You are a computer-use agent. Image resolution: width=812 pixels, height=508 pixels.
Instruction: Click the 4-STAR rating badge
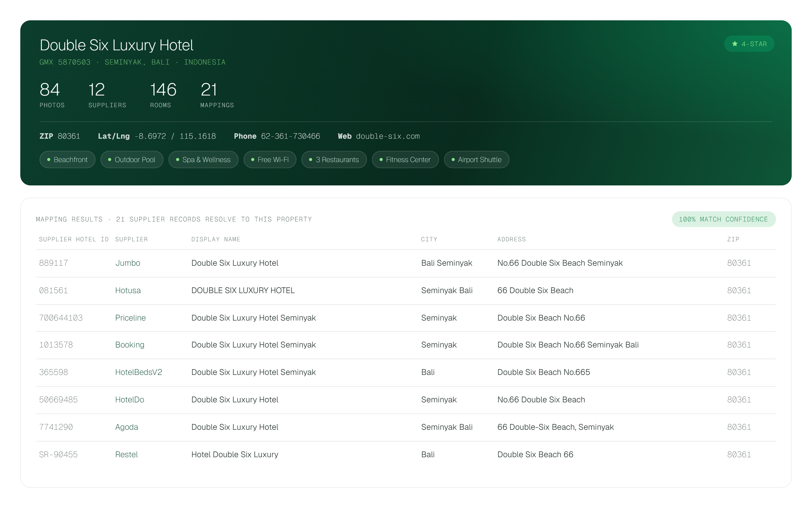pyautogui.click(x=749, y=44)
